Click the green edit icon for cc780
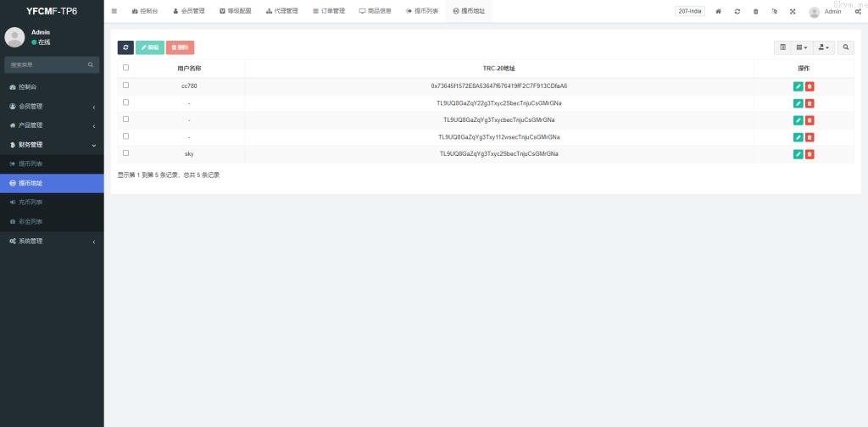Image resolution: width=868 pixels, height=427 pixels. click(x=798, y=86)
